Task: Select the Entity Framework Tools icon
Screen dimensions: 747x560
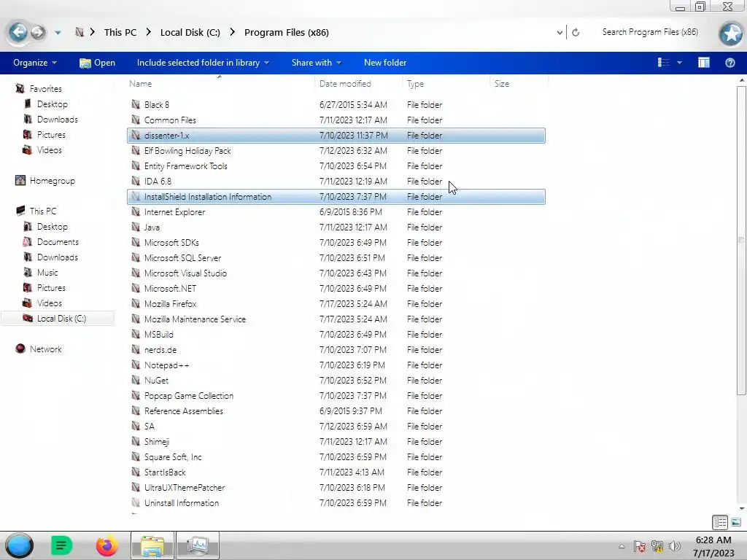Action: click(x=136, y=166)
